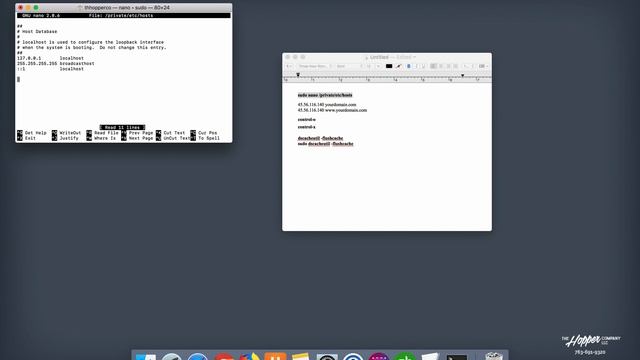Open the Times New Roman font family dropdown
Image resolution: width=640 pixels, height=360 pixels.
tap(315, 66)
